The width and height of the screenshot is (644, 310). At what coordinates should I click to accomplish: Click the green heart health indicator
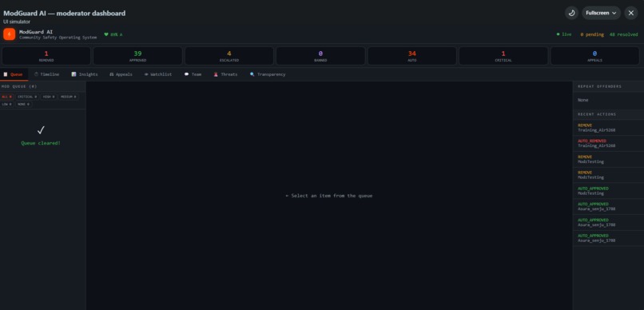pyautogui.click(x=113, y=34)
